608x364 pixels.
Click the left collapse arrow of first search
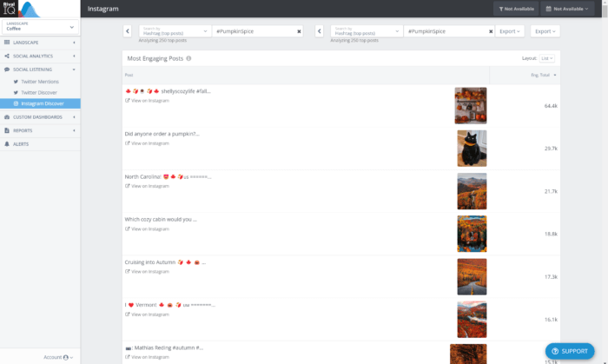tap(127, 31)
